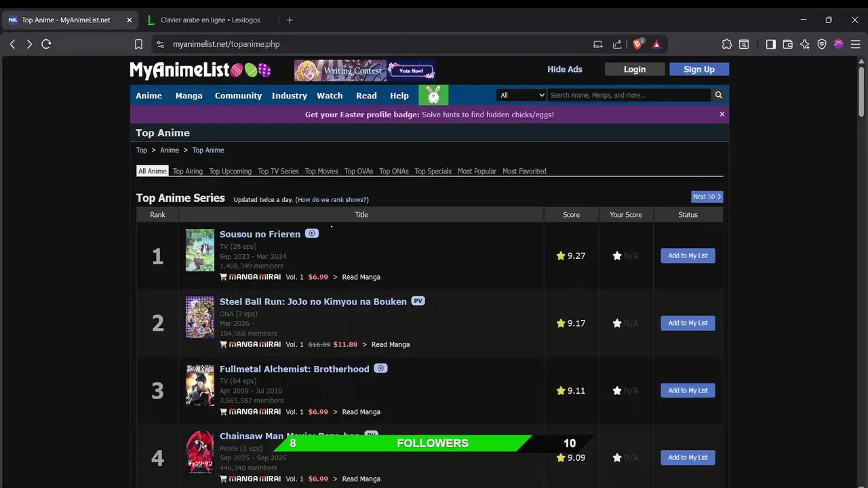Open the 'How do we rank shows?' link
Image resolution: width=868 pixels, height=488 pixels.
coord(332,200)
